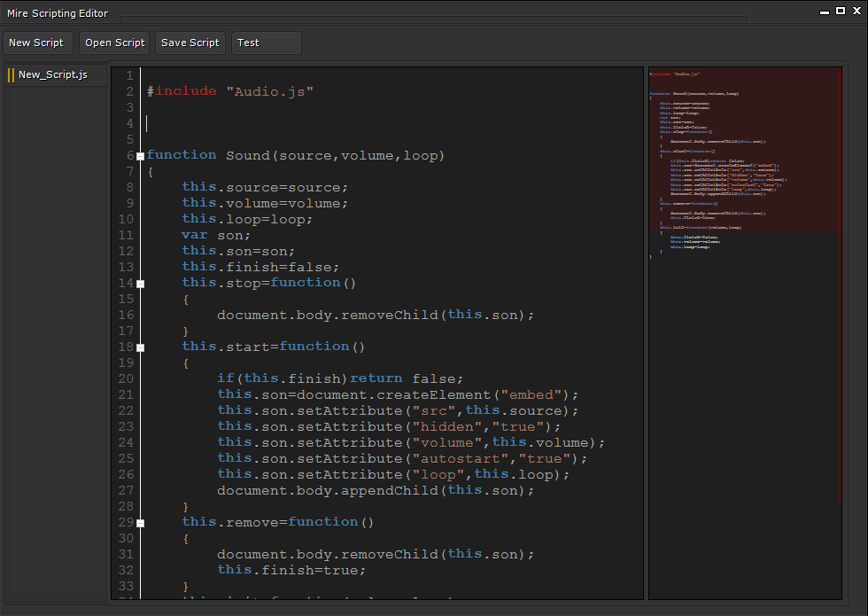Click the this.start=function() line

click(274, 347)
